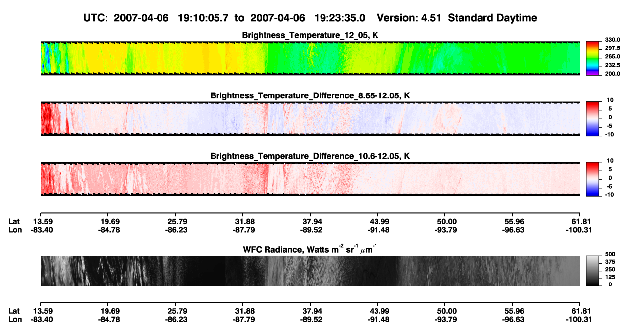Click longitude -100.31 on axis under temperature panels
644x330 pixels.
579,229
